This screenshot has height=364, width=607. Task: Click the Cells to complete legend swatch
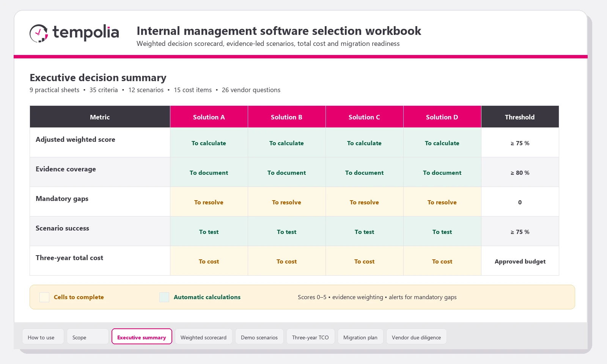click(44, 297)
